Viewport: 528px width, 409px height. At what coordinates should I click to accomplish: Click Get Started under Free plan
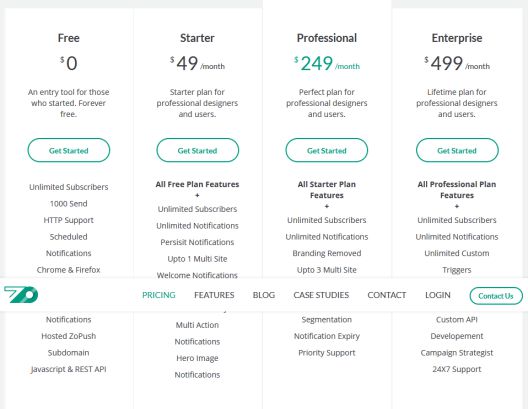click(69, 150)
